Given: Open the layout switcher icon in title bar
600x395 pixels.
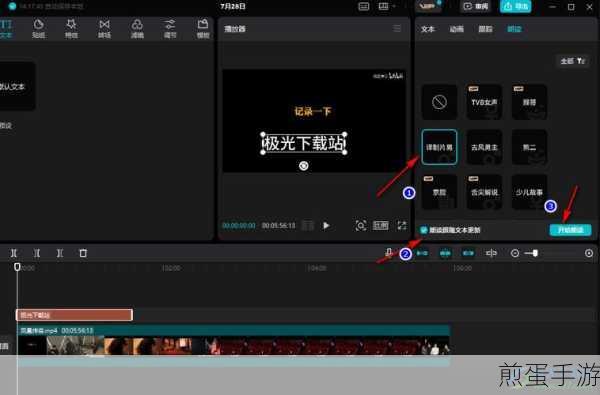Looking at the screenshot, I should 383,7.
